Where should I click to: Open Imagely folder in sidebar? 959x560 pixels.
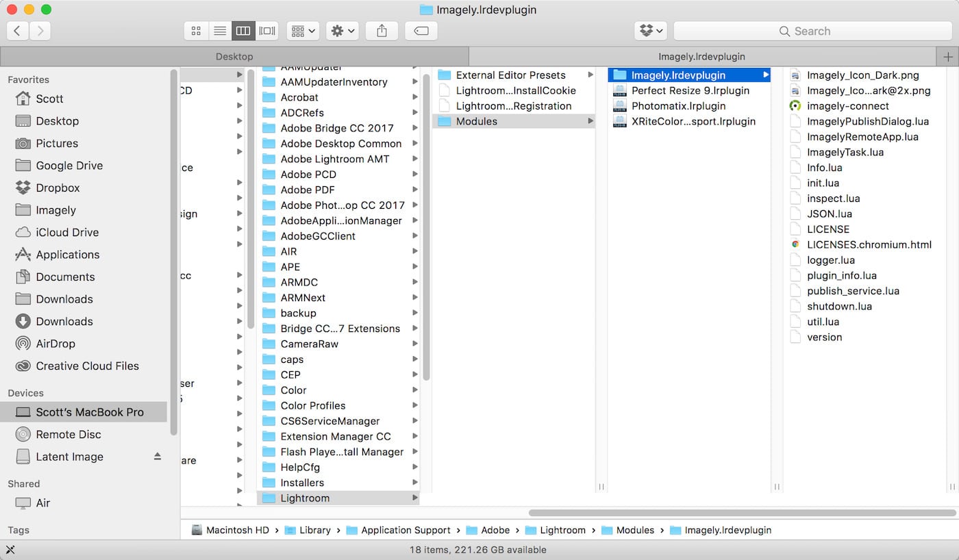point(46,210)
